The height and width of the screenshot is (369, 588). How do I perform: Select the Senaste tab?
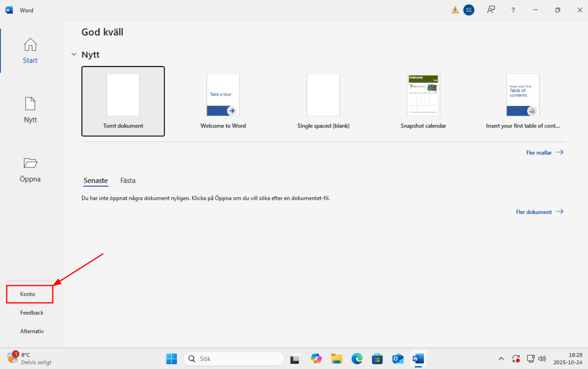pyautogui.click(x=96, y=180)
